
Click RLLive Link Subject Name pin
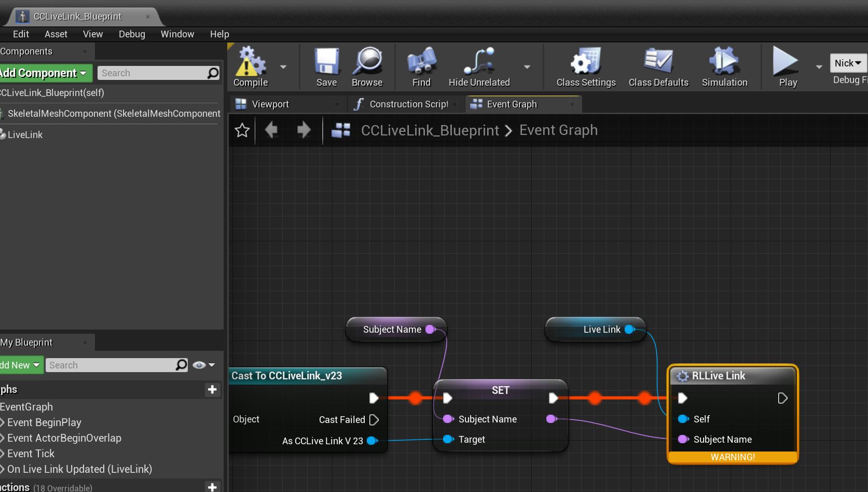683,440
